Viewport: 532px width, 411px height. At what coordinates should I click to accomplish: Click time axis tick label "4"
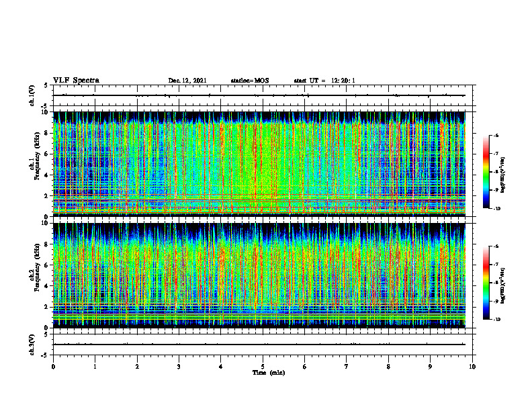click(221, 367)
